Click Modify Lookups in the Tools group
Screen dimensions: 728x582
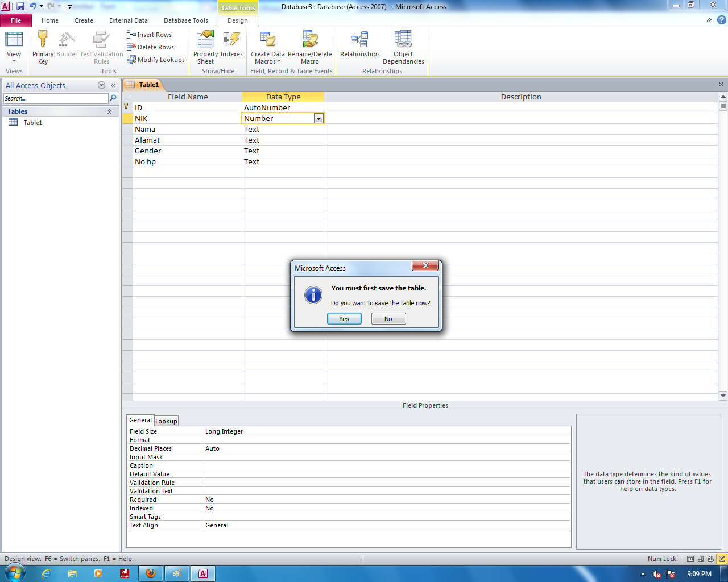coord(156,60)
